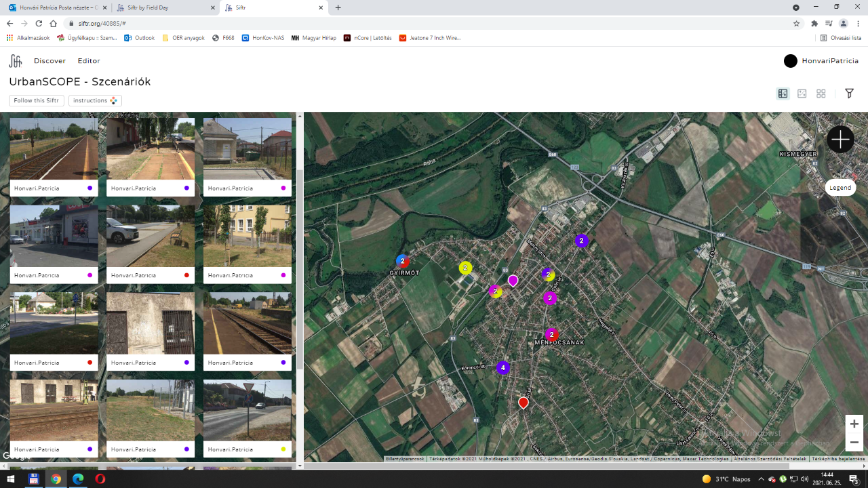The height and width of the screenshot is (488, 868).
Task: Open the filter funnel panel
Action: coord(849,94)
